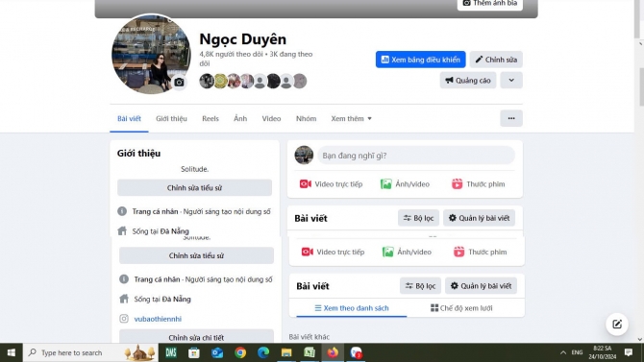Open the DMS app in the taskbar
This screenshot has width=644, height=362.
[x=171, y=352]
